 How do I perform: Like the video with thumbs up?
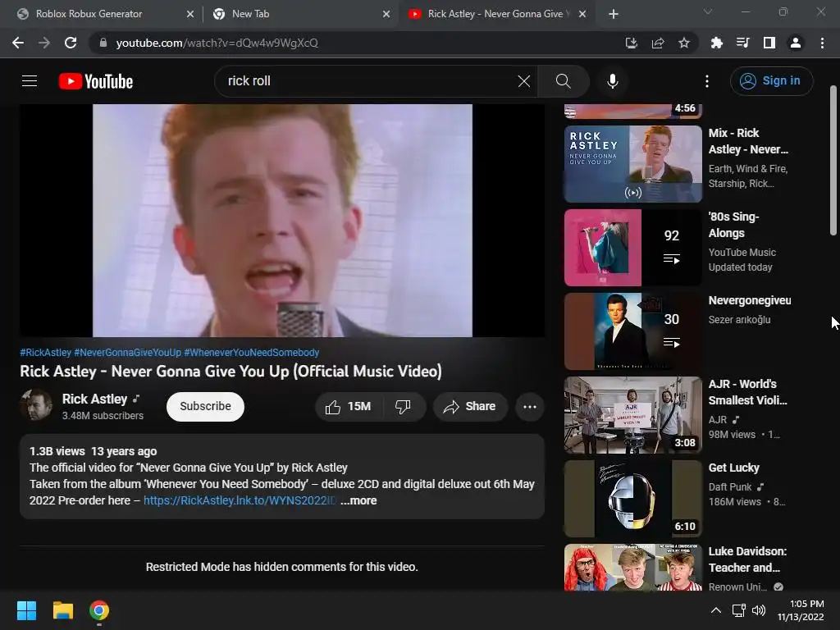(348, 407)
